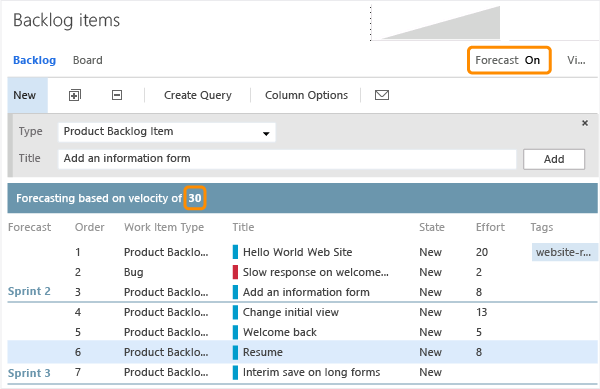Select the Hello World Web Site item
Image resolution: width=600 pixels, height=389 pixels.
[x=297, y=252]
